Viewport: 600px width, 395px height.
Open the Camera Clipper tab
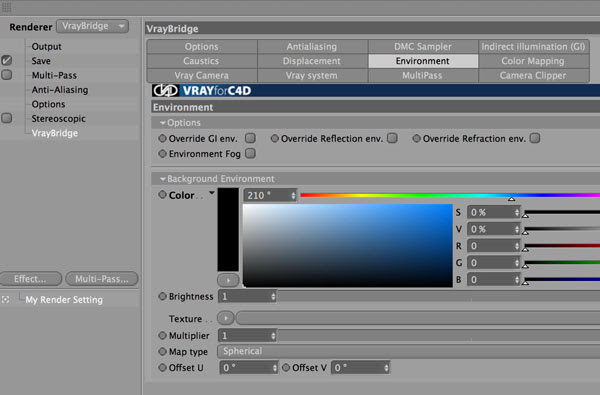pos(533,75)
